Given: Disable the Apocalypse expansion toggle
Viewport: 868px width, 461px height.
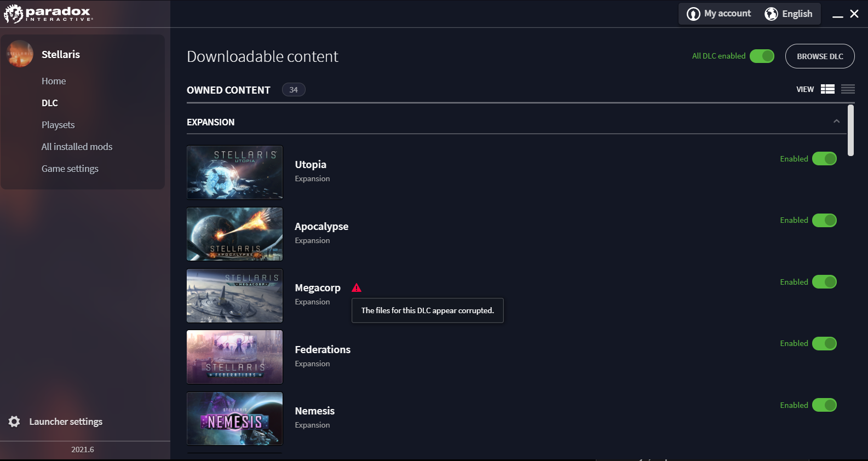Looking at the screenshot, I should click(x=824, y=220).
